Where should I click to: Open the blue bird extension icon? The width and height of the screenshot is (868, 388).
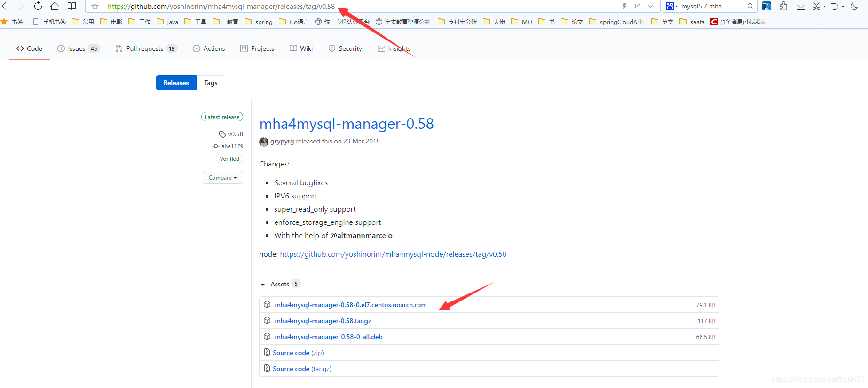coord(766,6)
